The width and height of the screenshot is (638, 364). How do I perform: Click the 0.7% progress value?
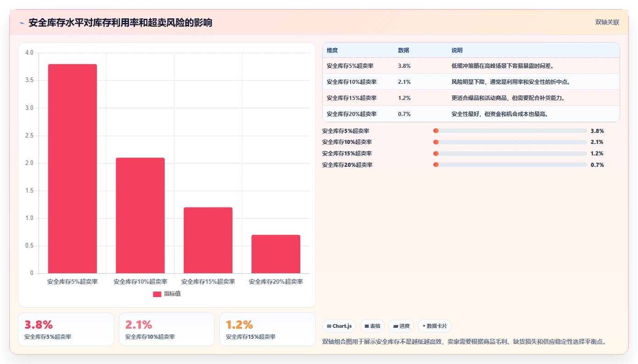click(x=597, y=165)
